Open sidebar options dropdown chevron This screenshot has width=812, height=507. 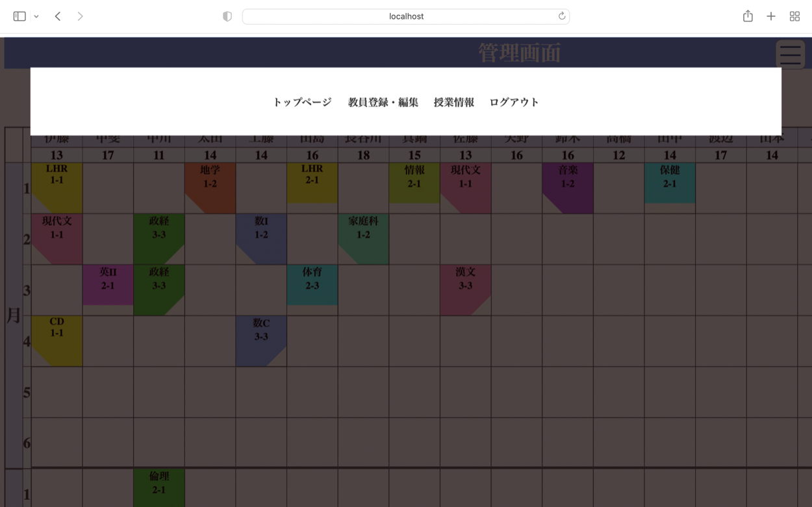36,16
